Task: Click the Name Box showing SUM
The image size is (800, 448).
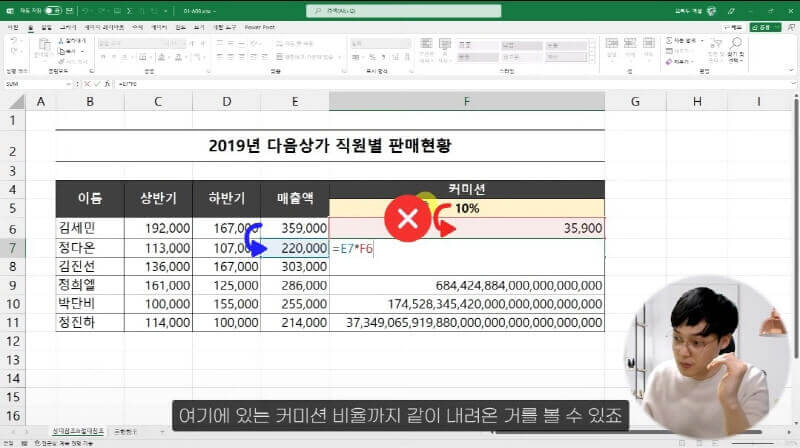Action: [35, 84]
